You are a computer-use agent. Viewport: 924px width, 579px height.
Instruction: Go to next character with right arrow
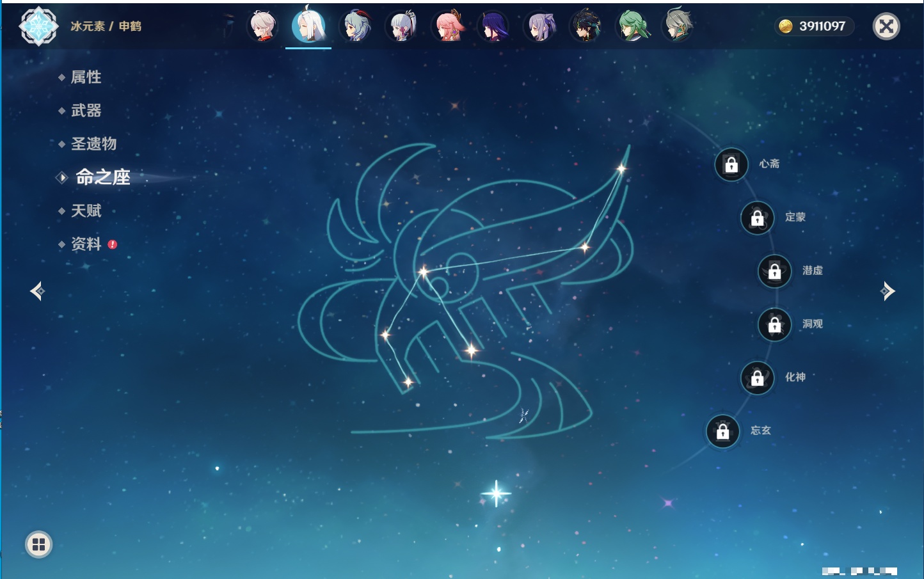point(888,291)
